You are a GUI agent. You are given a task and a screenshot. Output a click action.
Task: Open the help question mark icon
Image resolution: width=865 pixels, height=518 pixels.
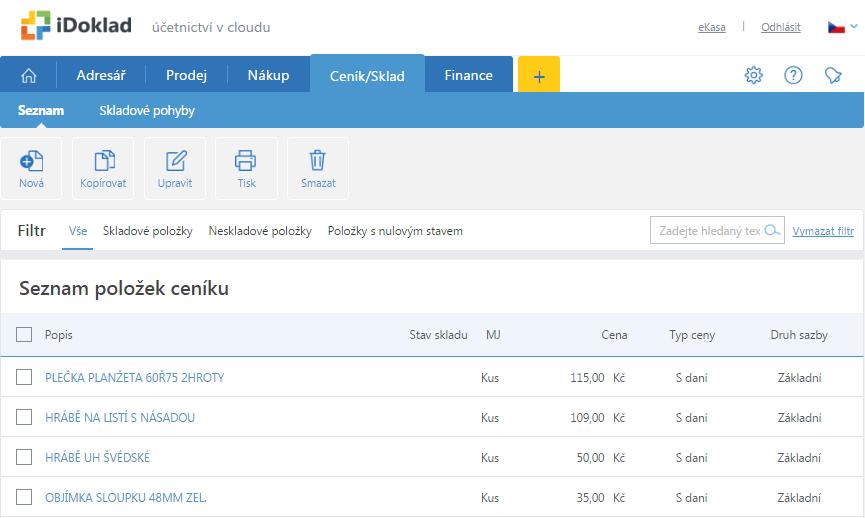pyautogui.click(x=793, y=75)
